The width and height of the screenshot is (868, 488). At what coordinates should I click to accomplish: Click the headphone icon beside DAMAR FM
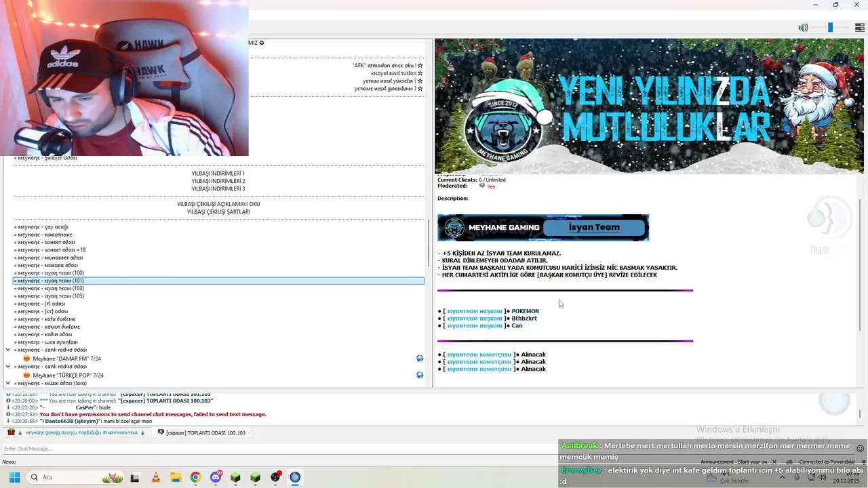420,359
